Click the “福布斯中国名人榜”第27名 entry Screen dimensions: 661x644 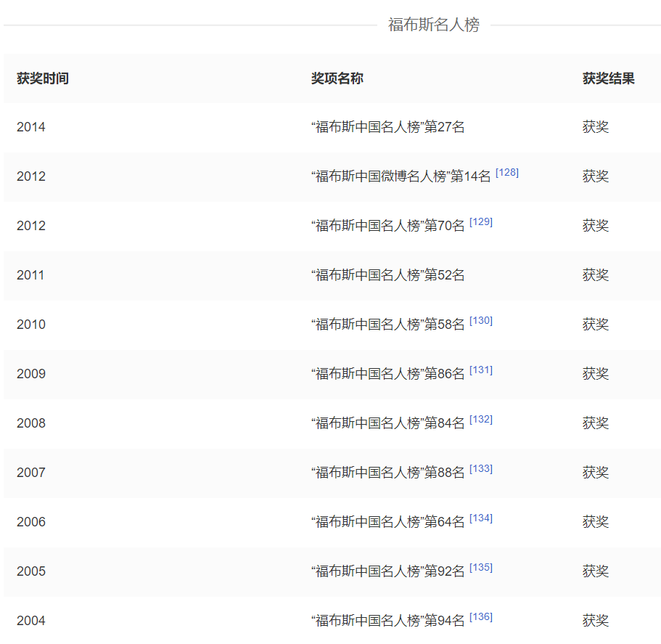(x=387, y=127)
